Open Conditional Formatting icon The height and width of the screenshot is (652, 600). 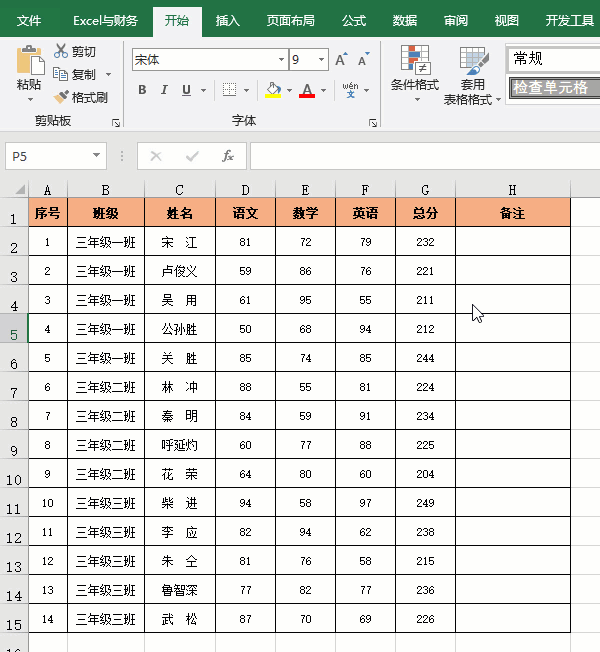pos(415,61)
